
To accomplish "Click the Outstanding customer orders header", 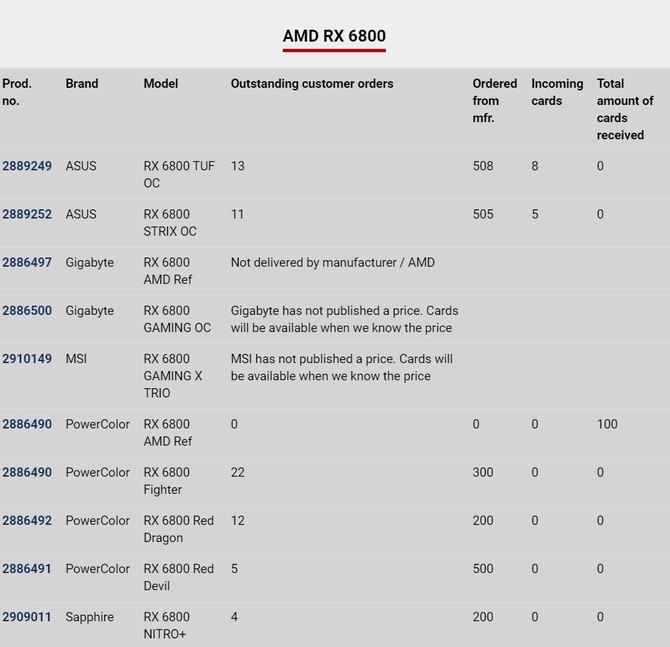I will click(312, 84).
